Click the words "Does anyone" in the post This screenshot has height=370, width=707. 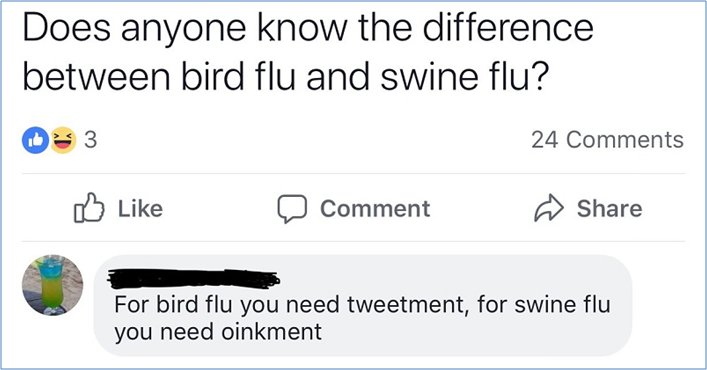point(134,30)
